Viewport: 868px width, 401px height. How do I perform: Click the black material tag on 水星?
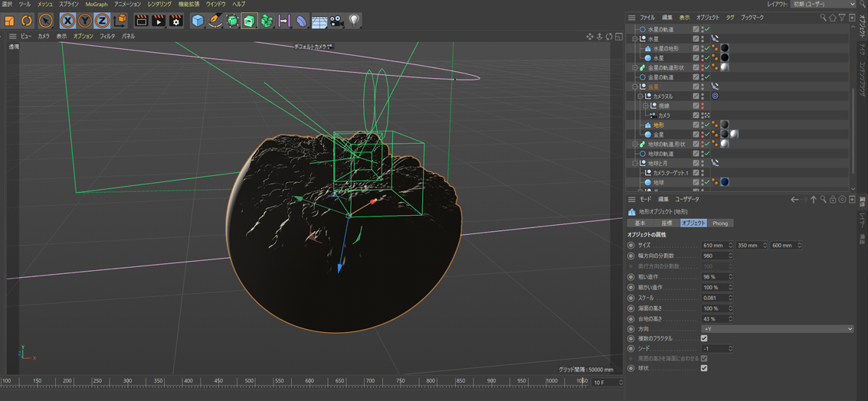724,57
